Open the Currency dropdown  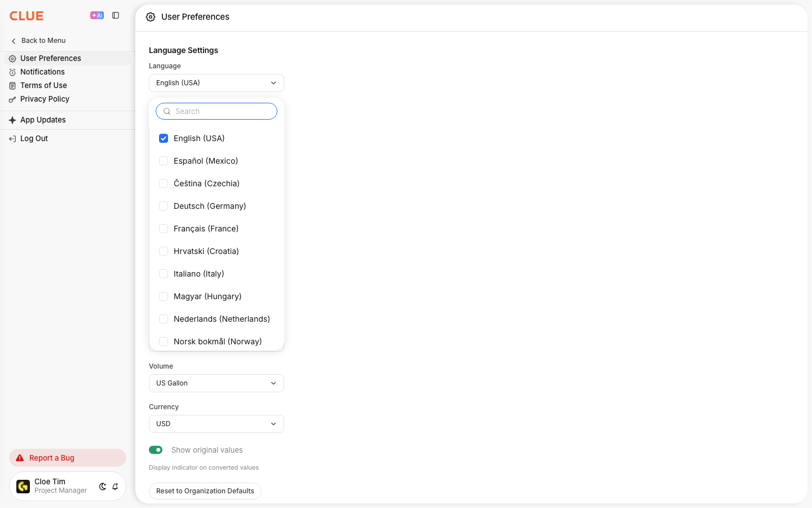coord(217,424)
